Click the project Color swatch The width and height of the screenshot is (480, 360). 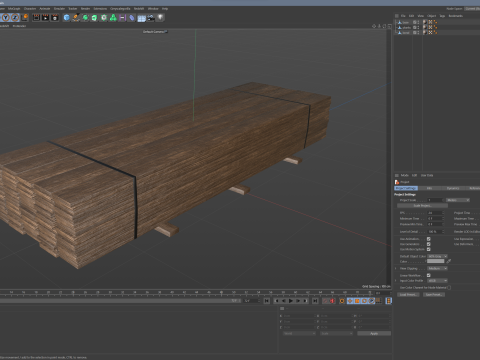(x=436, y=261)
